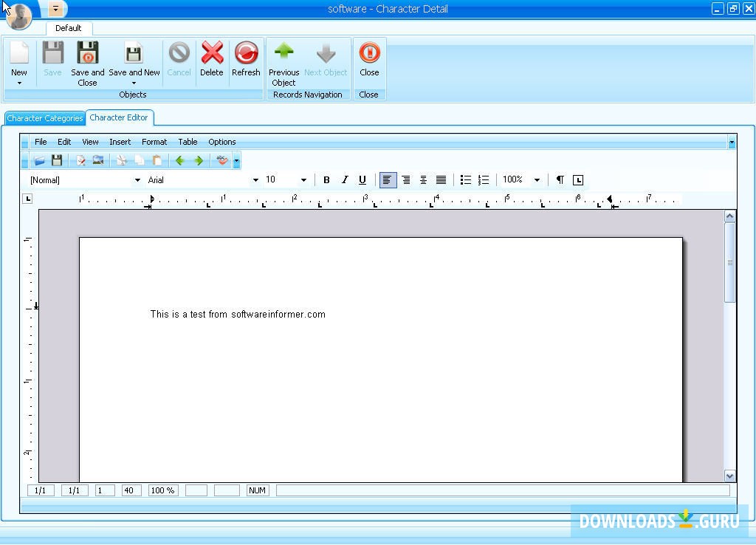756x545 pixels.
Task: Expand the New button dropdown arrow
Action: [19, 83]
